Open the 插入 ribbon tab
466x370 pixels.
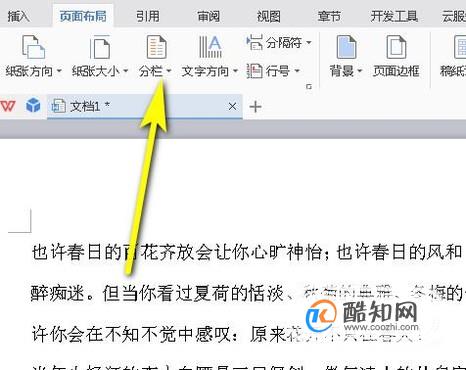19,16
